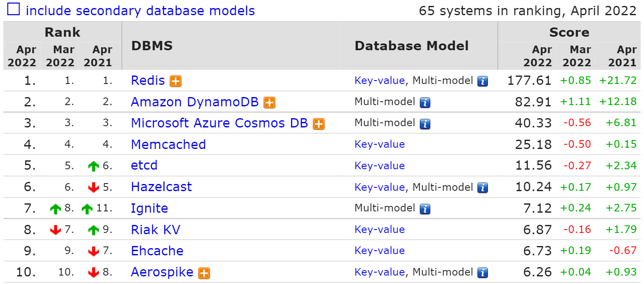The image size is (644, 284).
Task: Click the plus icon next to Amazon DynamoDB
Action: tap(269, 103)
